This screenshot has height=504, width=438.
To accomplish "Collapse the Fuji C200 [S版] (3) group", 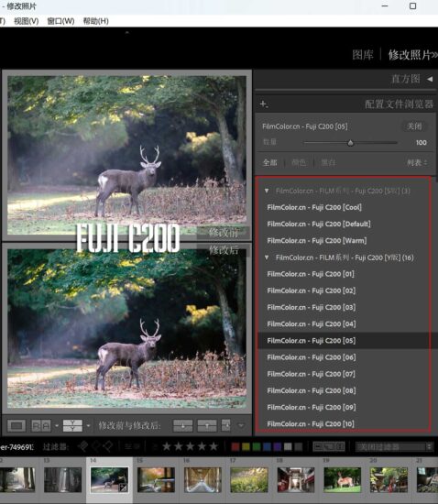I will 267,191.
